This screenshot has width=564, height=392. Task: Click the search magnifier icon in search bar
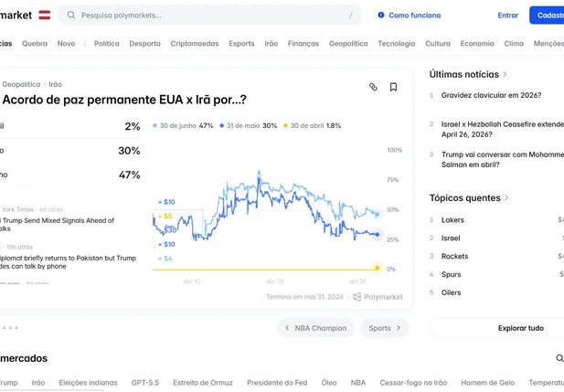[71, 16]
